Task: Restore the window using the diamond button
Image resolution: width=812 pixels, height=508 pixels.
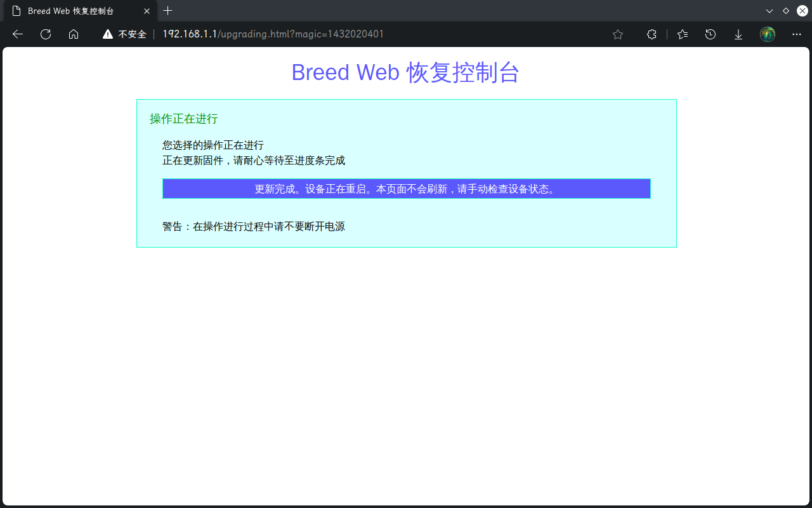Action: (786, 11)
